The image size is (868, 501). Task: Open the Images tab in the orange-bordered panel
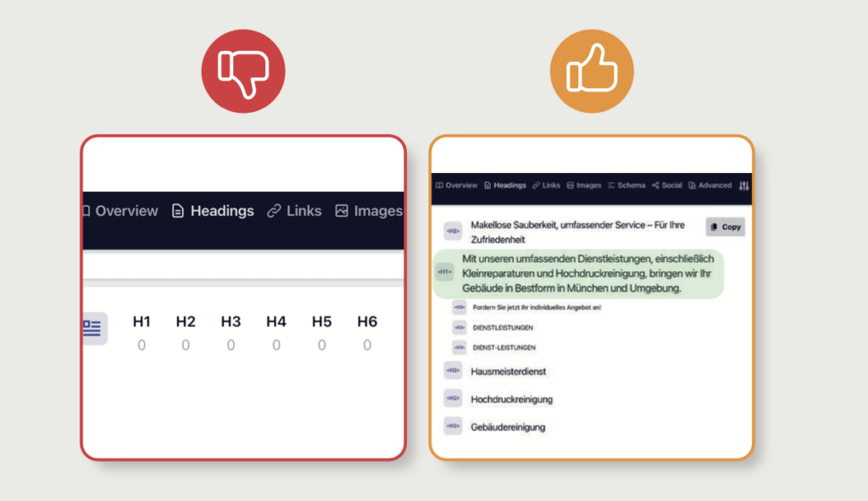[x=584, y=186]
